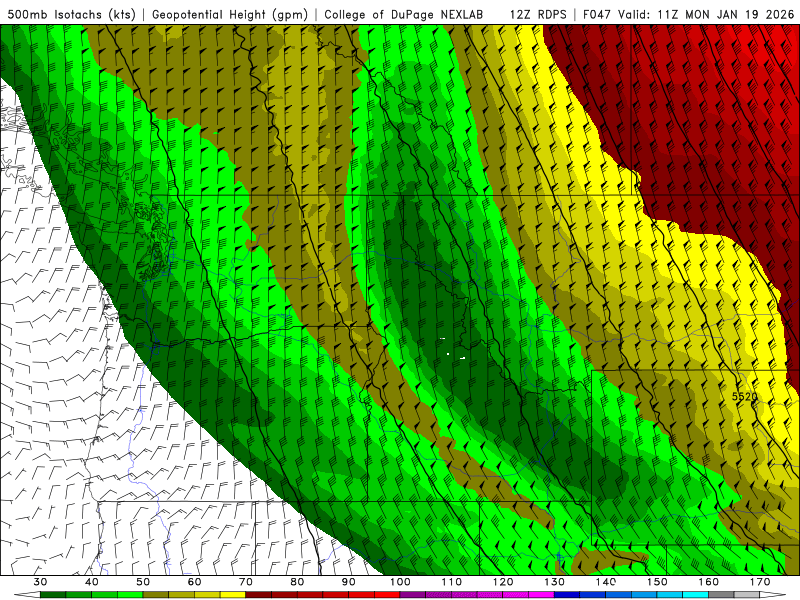Click the legend value 140
This screenshot has height=600, width=800.
pyautogui.click(x=606, y=582)
